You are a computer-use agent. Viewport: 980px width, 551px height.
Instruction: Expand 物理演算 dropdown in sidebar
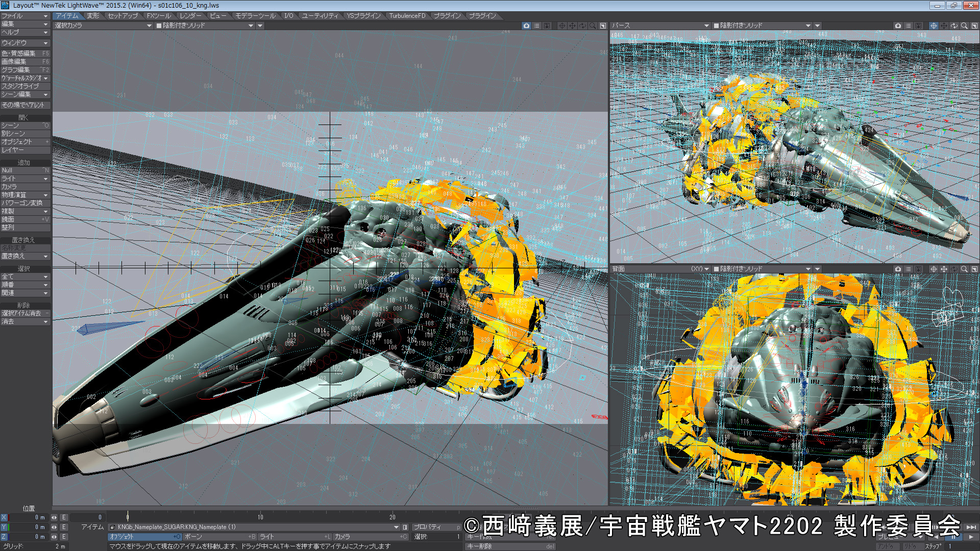point(24,195)
